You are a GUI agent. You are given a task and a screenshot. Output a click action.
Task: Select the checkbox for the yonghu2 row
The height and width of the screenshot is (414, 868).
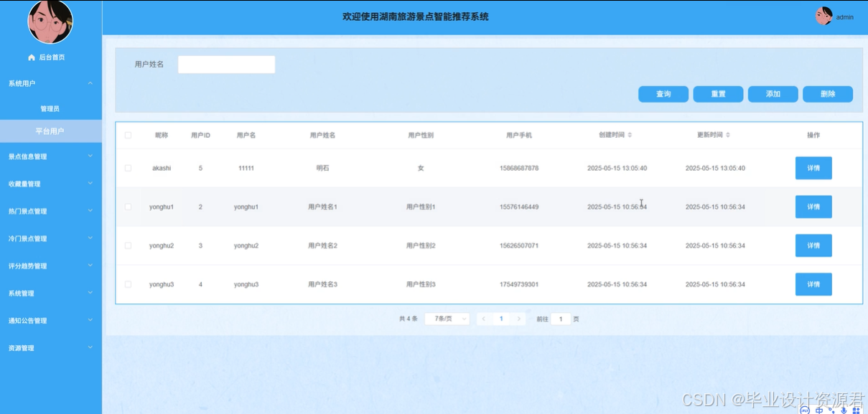click(128, 245)
